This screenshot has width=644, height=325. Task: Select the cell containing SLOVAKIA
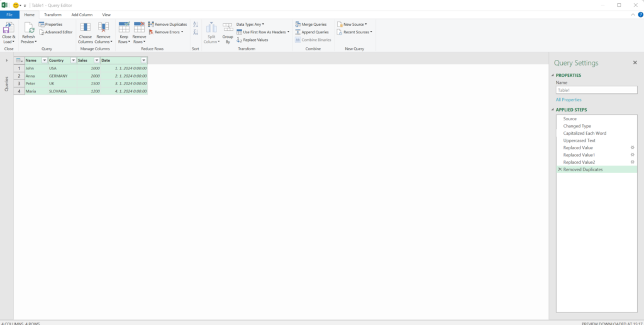click(x=62, y=91)
